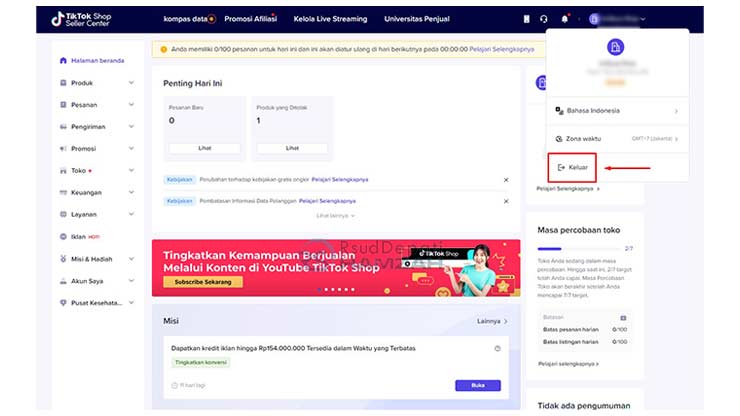
Task: Open Pelajari Selengkapnya for gratis ongkir policy
Action: [x=340, y=179]
